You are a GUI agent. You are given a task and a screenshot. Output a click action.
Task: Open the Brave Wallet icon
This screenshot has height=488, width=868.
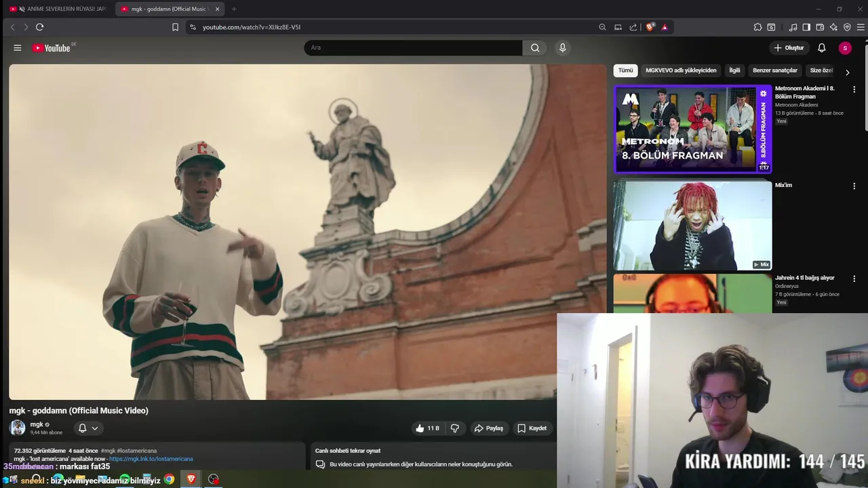(820, 27)
